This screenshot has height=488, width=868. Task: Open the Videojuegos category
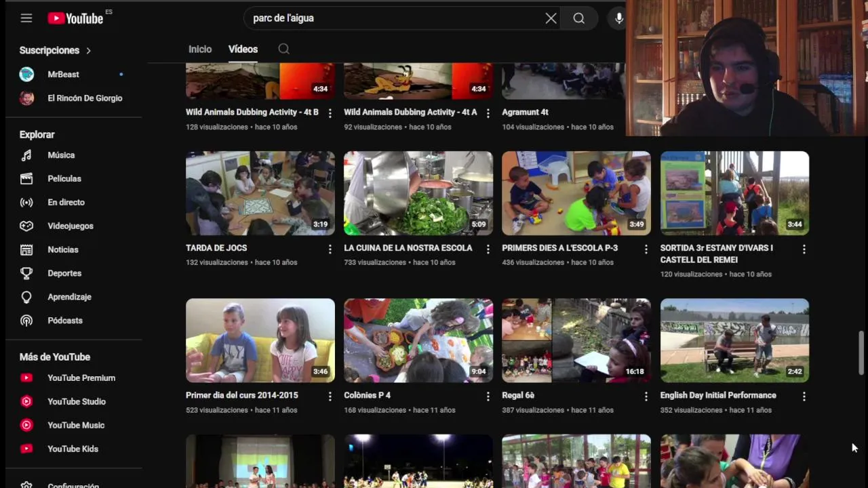[x=71, y=226]
